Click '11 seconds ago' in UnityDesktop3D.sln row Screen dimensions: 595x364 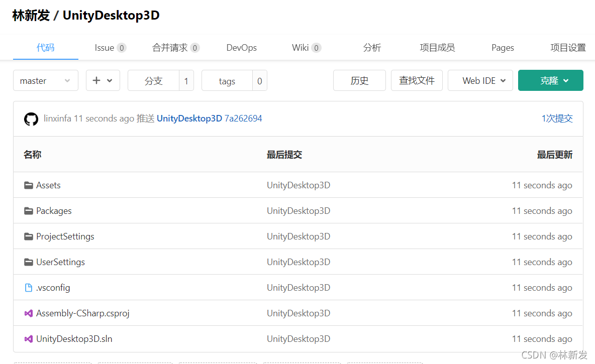coord(542,339)
